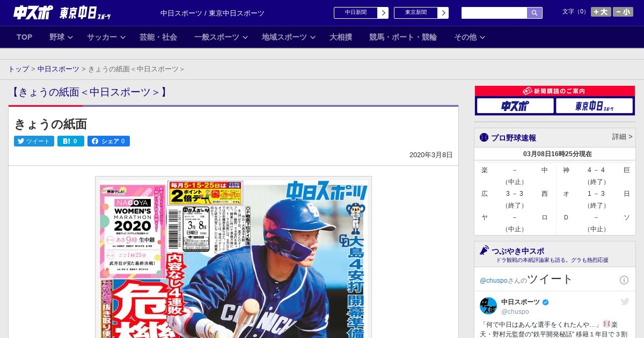Viewport: 644px width, 338px height.
Task: Click the 広 3-3 西 score
Action: click(x=515, y=194)
